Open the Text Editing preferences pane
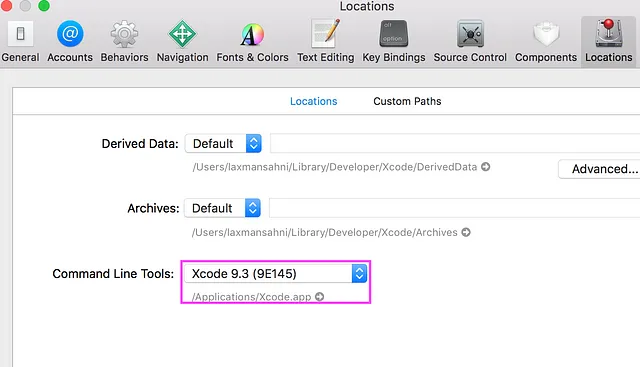Viewport: 640px width, 367px height. [325, 42]
